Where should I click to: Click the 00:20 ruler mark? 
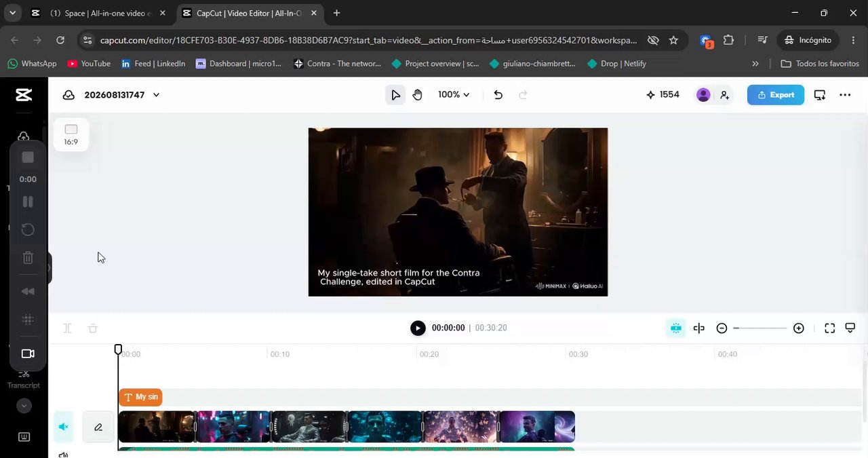click(429, 354)
